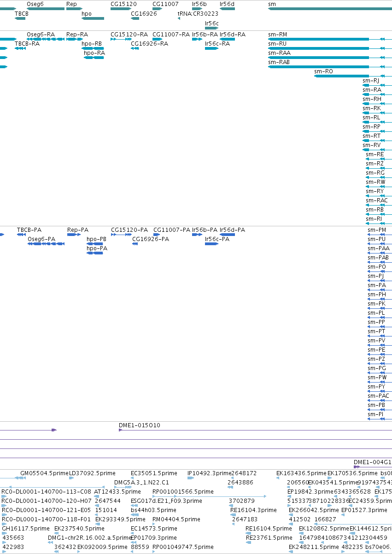
Task: Select the sm-RV transcript
Action: coord(377,150)
